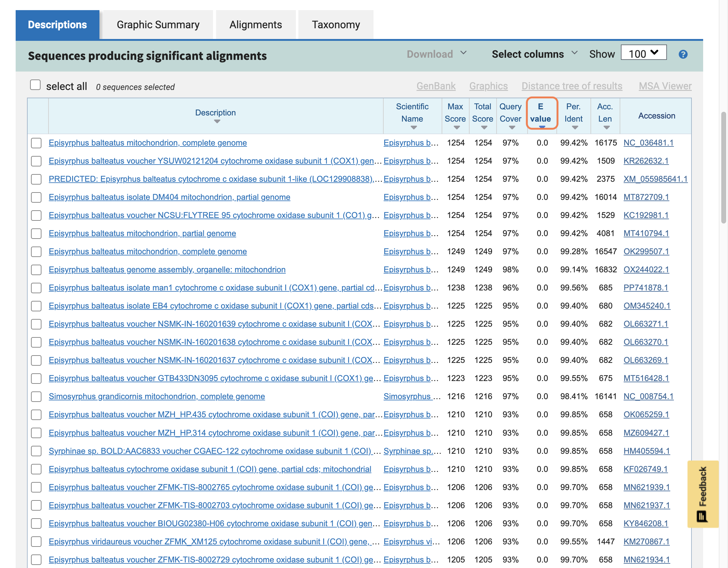Click 98.41% percent identity value
The width and height of the screenshot is (728, 568).
(573, 397)
